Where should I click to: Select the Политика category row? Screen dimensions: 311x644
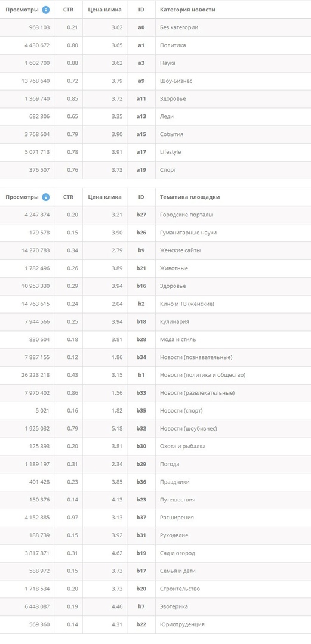(x=155, y=45)
